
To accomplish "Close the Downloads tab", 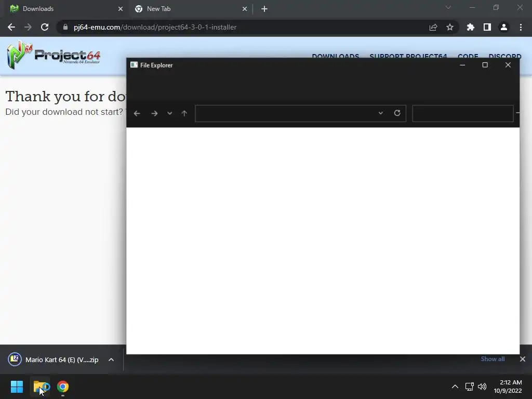I will (121, 9).
